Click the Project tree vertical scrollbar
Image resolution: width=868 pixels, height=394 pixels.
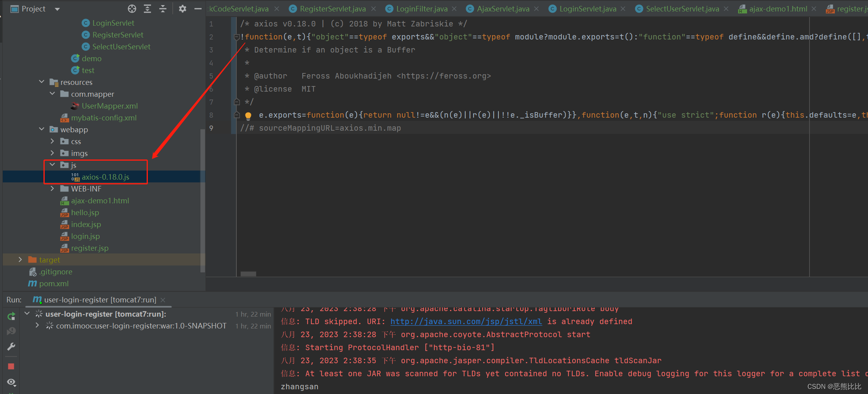pyautogui.click(x=203, y=201)
